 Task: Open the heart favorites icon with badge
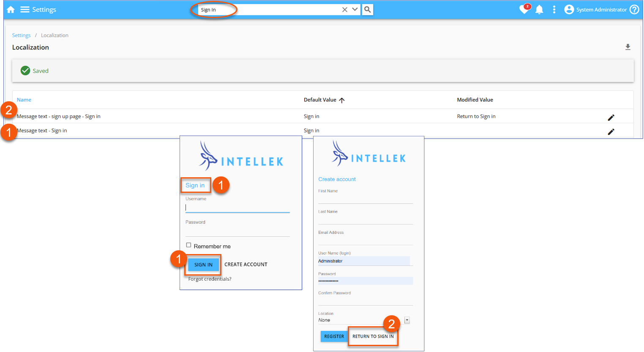pyautogui.click(x=524, y=9)
